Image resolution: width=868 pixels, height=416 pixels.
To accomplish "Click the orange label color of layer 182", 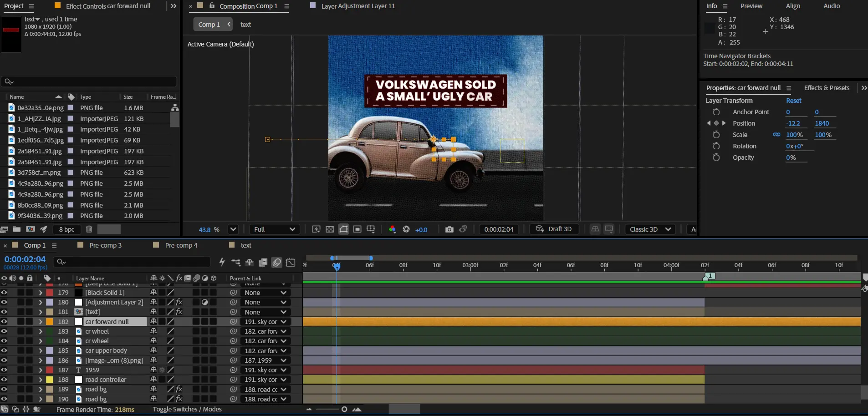I will tap(50, 322).
